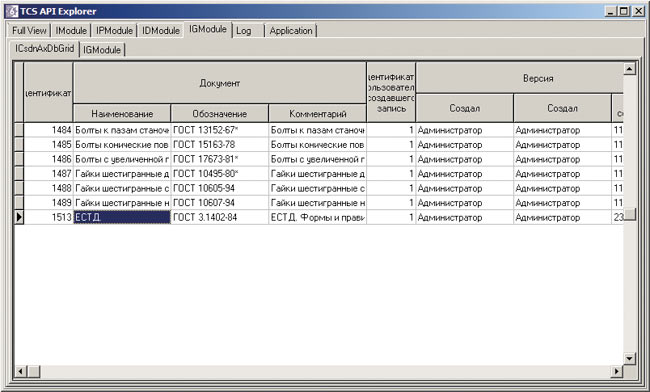Viewport: 650px width, 392px height.
Task: Click name cell 'Гайки шестигранные д' in row 1487
Action: click(x=122, y=174)
